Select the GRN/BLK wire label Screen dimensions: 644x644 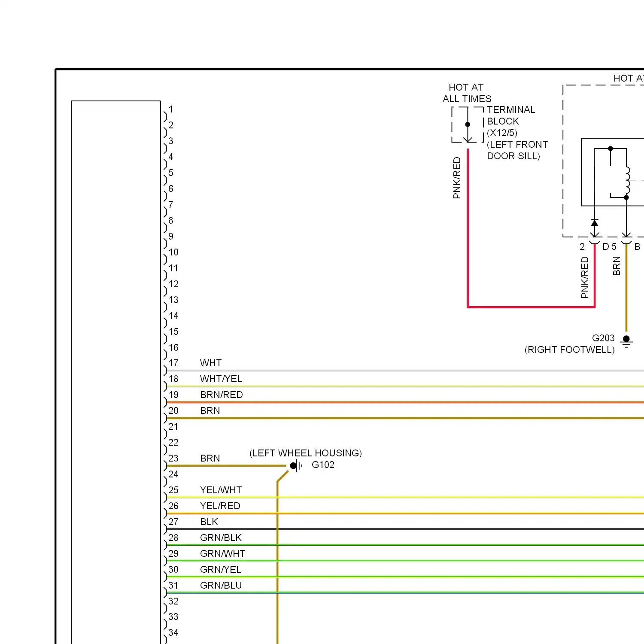(x=221, y=538)
